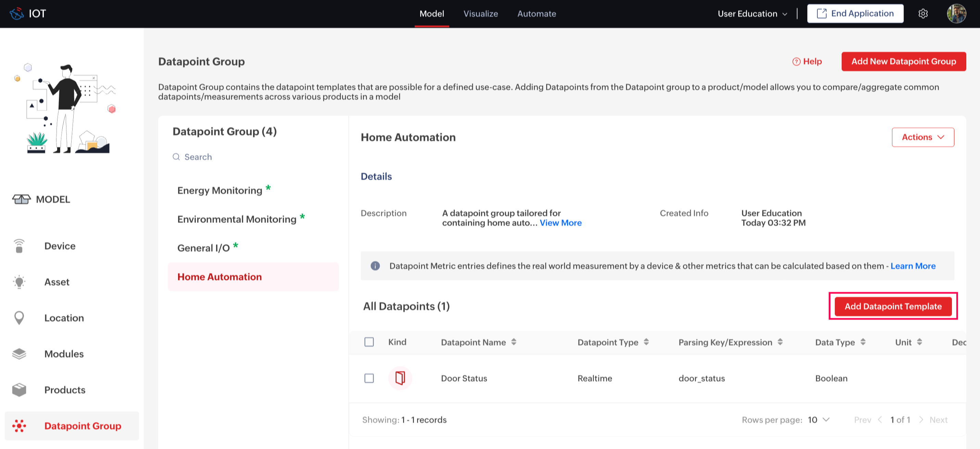This screenshot has height=449, width=980.
Task: Change rows per page dropdown
Action: (x=818, y=420)
